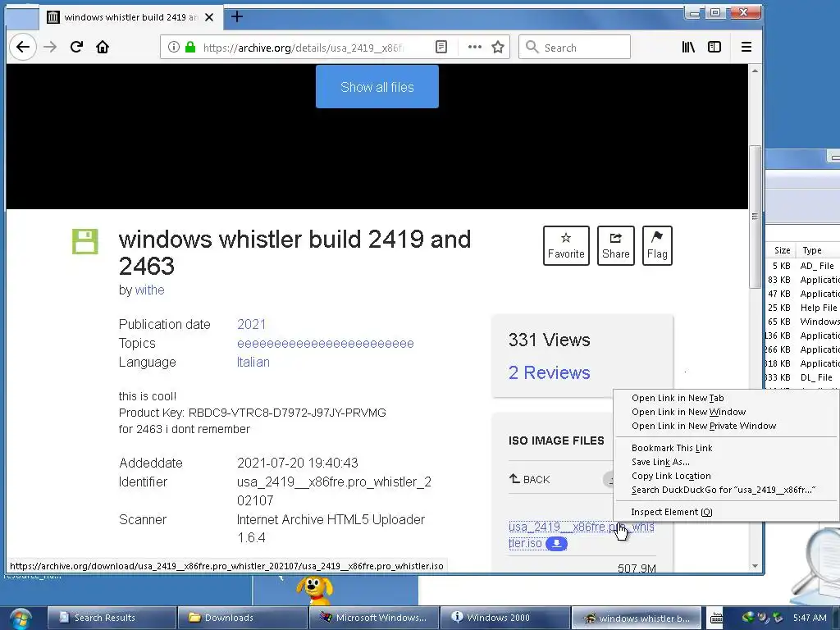Click the on-screen keyboard tray icon
This screenshot has height=630, width=840.
tap(716, 618)
